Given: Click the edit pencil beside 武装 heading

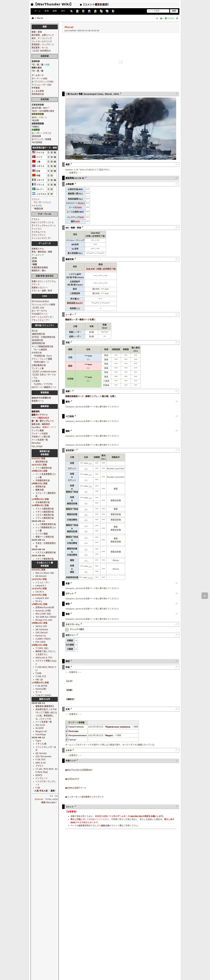Looking at the screenshot, I should point(71,342).
